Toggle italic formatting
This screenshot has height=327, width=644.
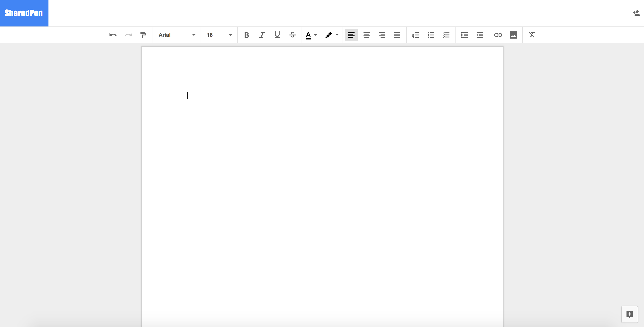[262, 35]
